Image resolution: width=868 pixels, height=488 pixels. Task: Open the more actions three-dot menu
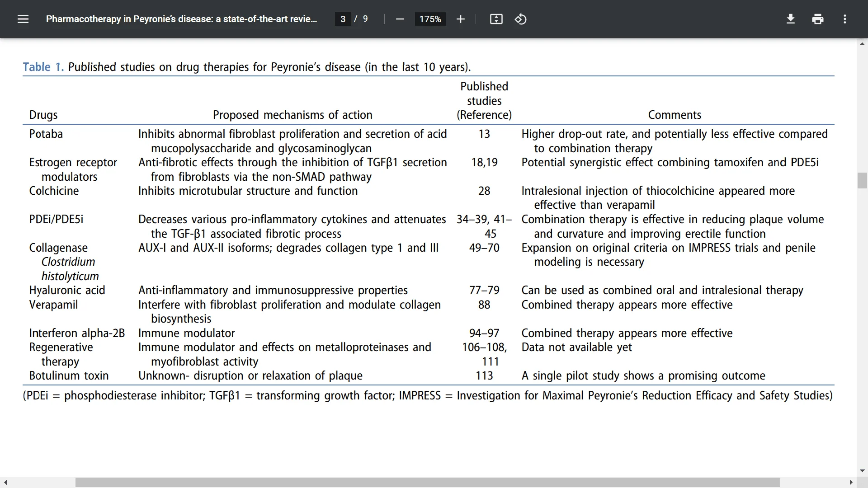click(844, 19)
